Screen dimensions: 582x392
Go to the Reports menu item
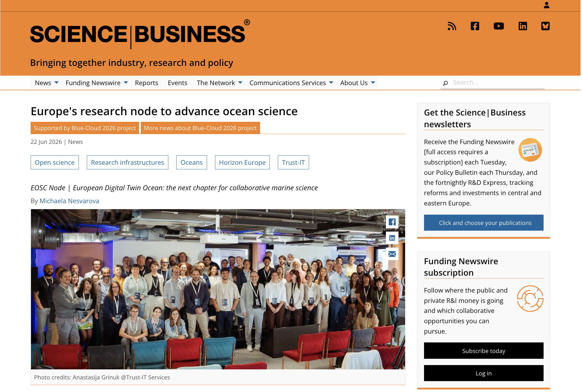point(147,83)
